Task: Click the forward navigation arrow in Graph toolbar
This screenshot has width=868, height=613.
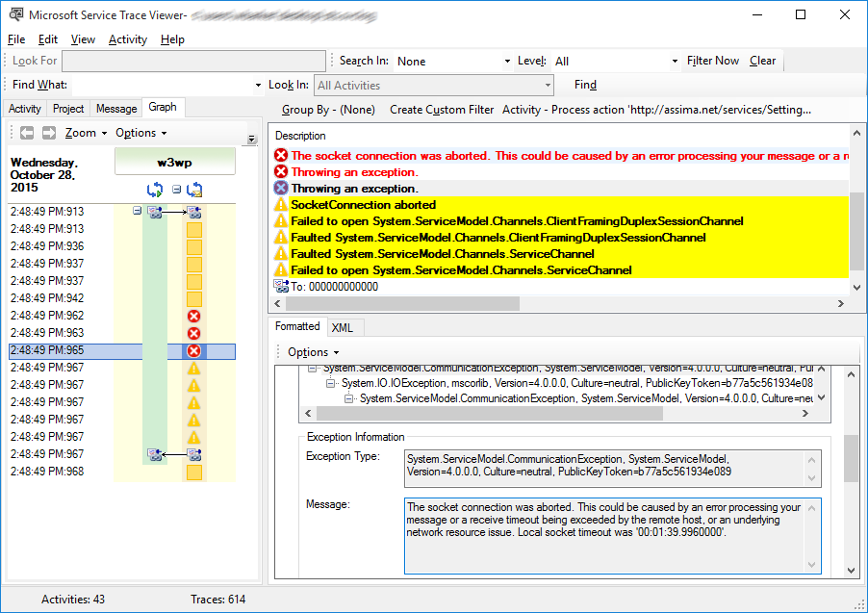Action: [49, 133]
